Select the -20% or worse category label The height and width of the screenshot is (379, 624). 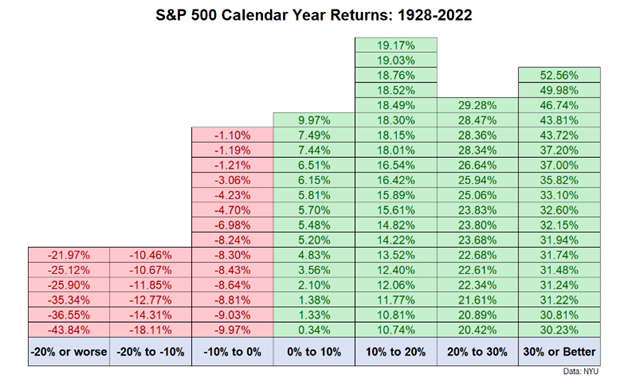(69, 352)
